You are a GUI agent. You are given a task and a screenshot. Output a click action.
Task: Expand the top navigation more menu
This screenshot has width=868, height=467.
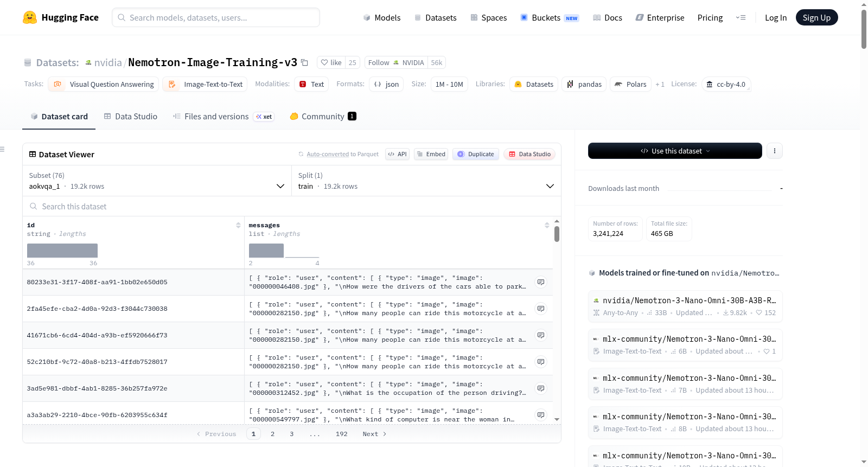[x=741, y=17]
